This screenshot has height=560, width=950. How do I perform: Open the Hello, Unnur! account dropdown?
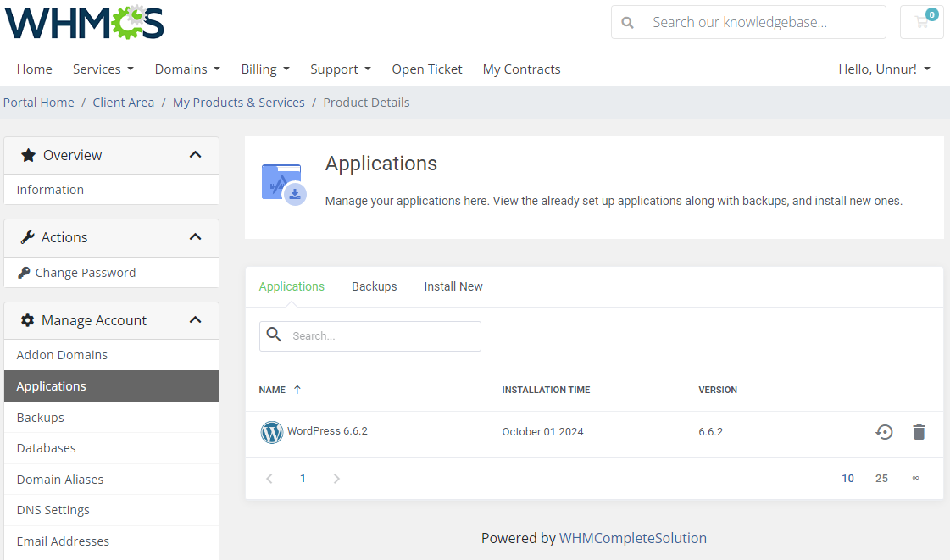tap(884, 69)
